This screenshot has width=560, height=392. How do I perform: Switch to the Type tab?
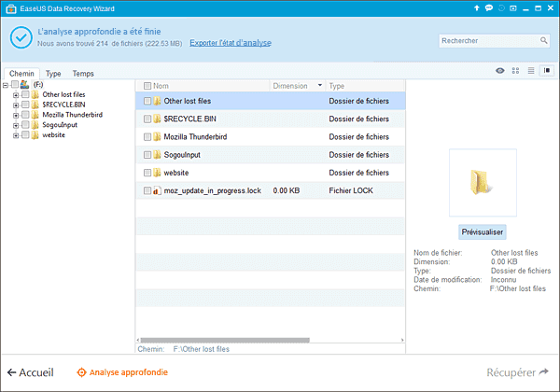click(53, 74)
